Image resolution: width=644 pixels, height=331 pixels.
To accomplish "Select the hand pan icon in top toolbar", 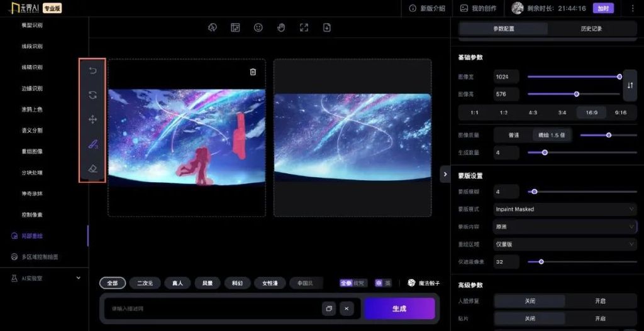I will click(x=281, y=28).
